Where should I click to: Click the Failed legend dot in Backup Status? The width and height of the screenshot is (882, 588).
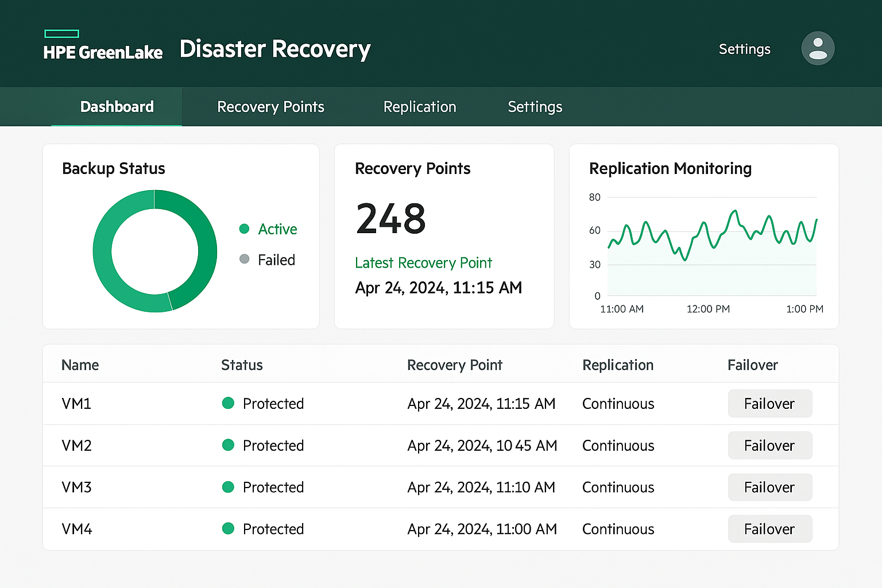tap(244, 259)
